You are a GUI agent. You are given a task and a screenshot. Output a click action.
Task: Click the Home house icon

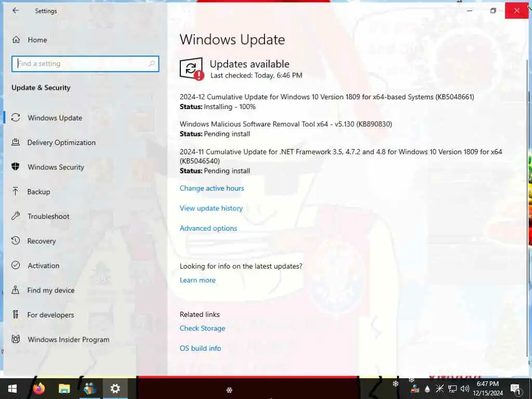pos(16,40)
